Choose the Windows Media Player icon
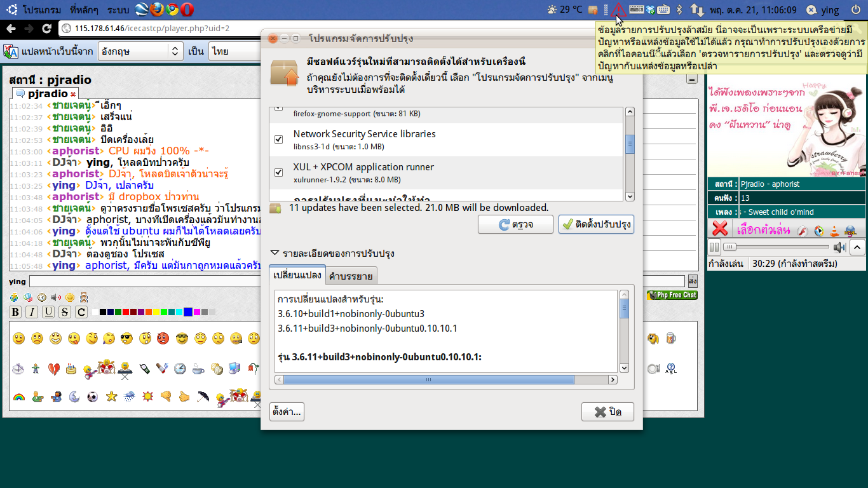 818,231
